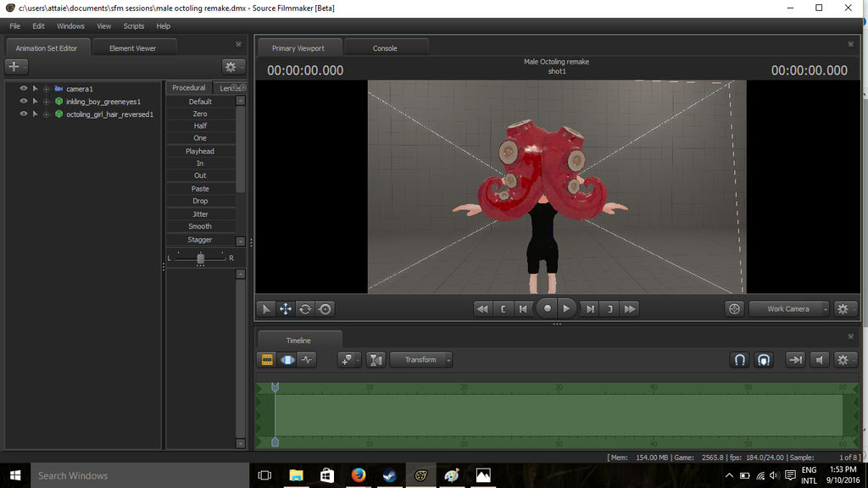Viewport: 868px width, 488px height.
Task: Click the Record button
Action: 547,308
